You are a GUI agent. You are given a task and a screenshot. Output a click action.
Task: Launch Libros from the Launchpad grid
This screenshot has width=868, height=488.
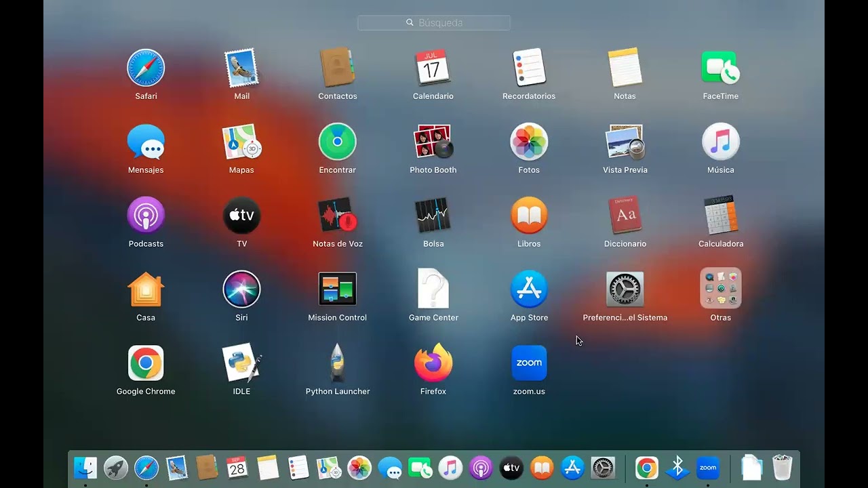(529, 216)
